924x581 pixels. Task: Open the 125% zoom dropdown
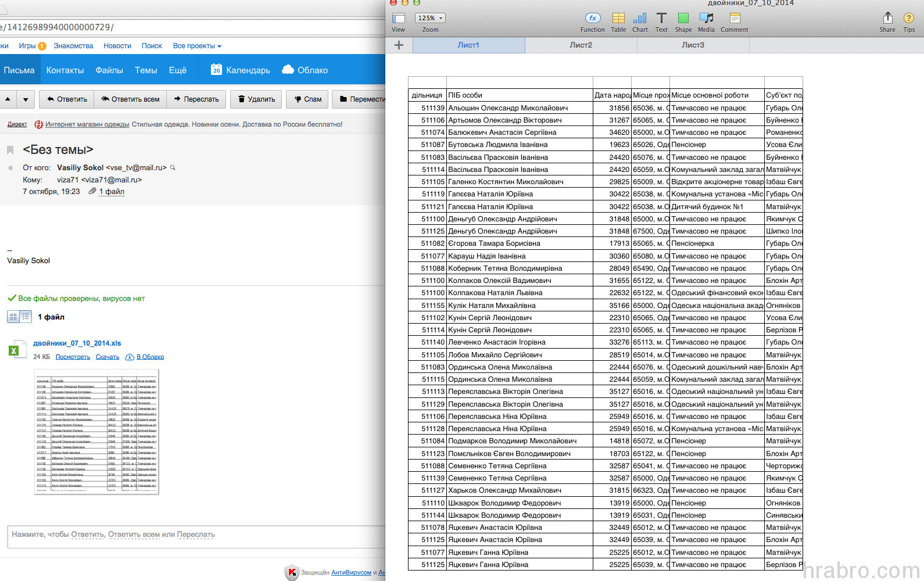pyautogui.click(x=430, y=18)
